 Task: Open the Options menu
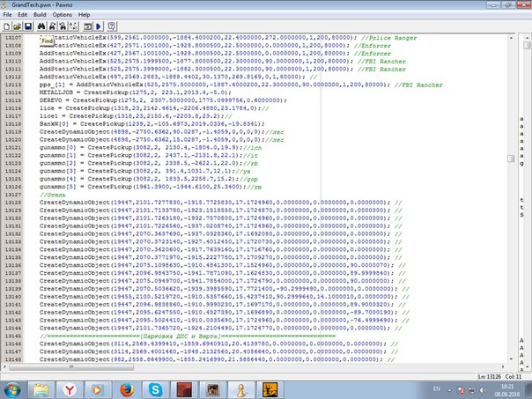click(x=62, y=15)
